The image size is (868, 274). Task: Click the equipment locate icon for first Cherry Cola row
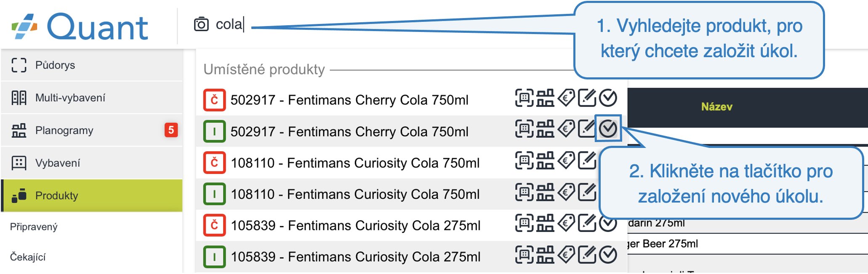pyautogui.click(x=525, y=98)
